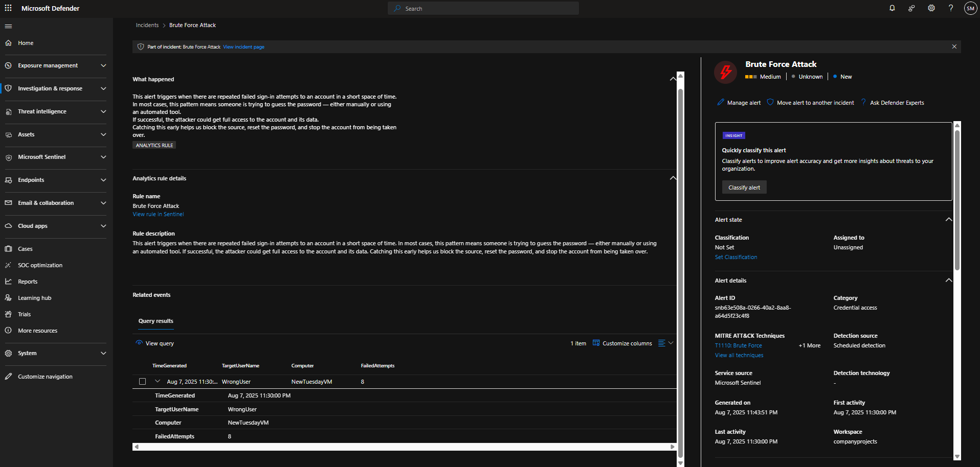Expand Endpoints menu chevron
Viewport: 980px width, 467px height.
103,180
